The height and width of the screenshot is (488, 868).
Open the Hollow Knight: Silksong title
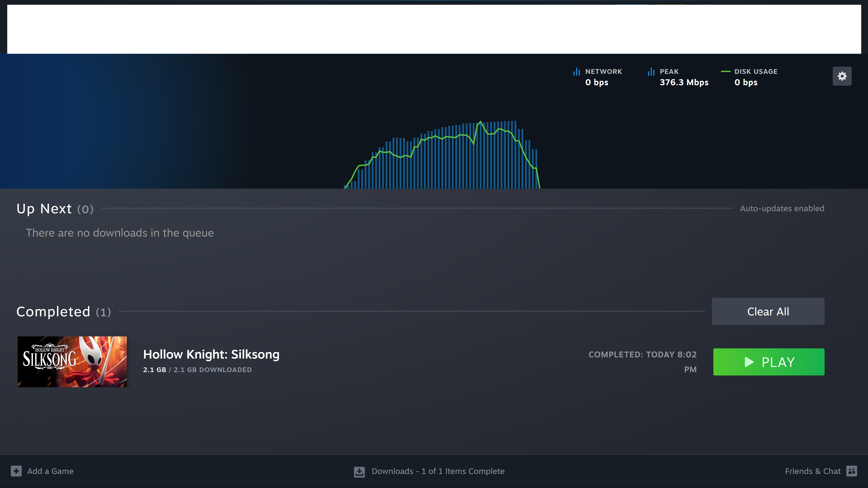[x=211, y=354]
